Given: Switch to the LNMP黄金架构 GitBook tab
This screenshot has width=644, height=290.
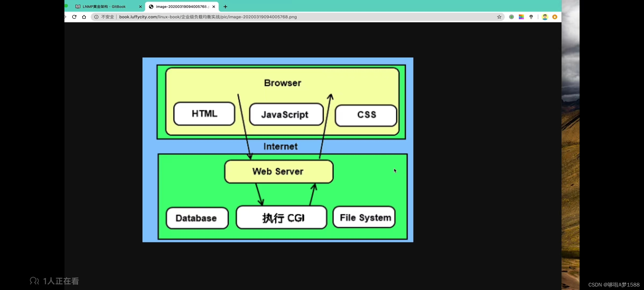Looking at the screenshot, I should pyautogui.click(x=104, y=7).
